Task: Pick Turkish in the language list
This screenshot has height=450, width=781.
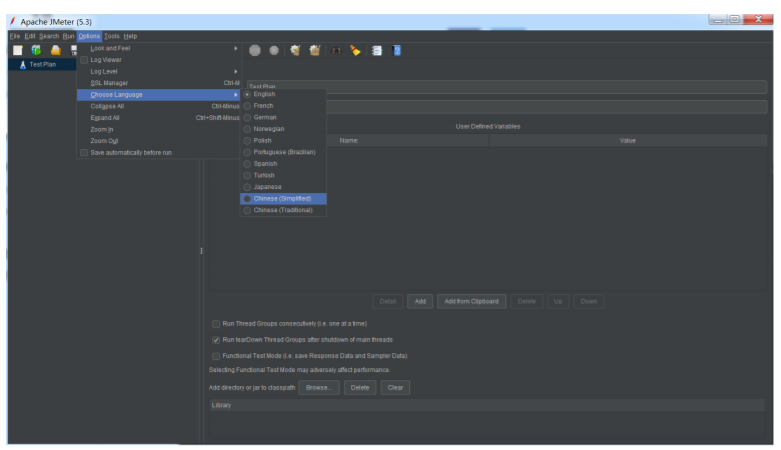Action: [283, 175]
